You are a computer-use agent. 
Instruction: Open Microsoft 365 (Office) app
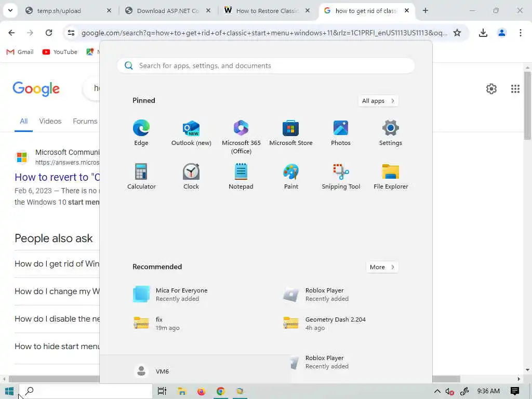[241, 137]
